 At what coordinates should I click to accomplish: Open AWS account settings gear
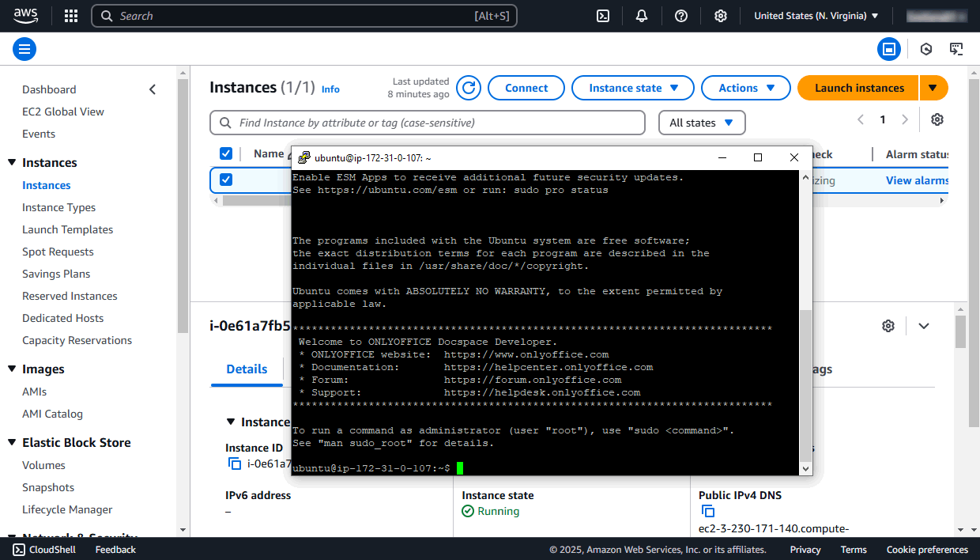click(x=720, y=16)
